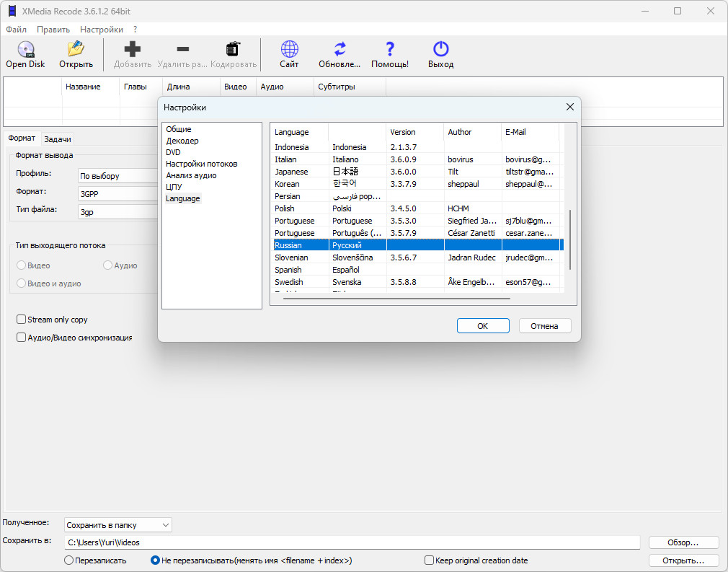This screenshot has width=728, height=572.
Task: Select the Перезаписать radio button
Action: click(x=68, y=560)
